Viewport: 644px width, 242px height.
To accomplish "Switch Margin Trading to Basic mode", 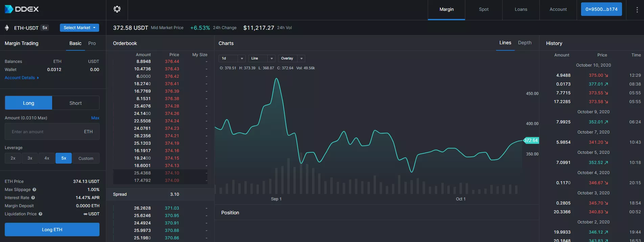I will click(75, 43).
